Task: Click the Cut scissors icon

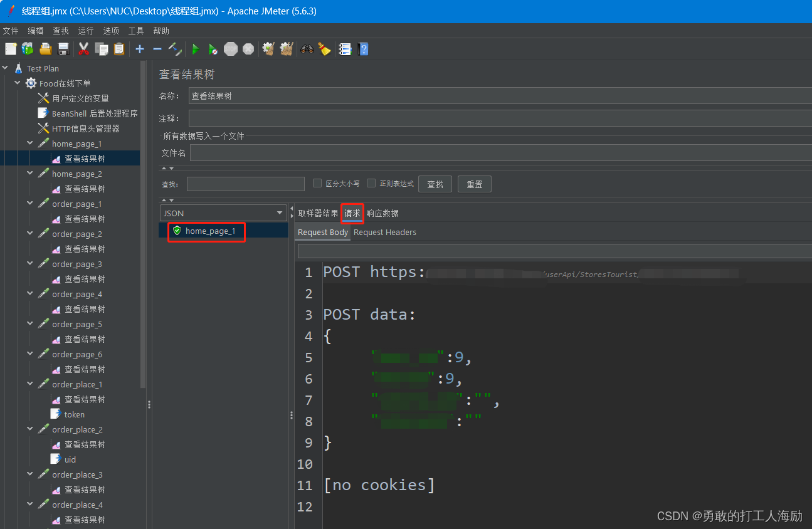Action: [x=83, y=49]
